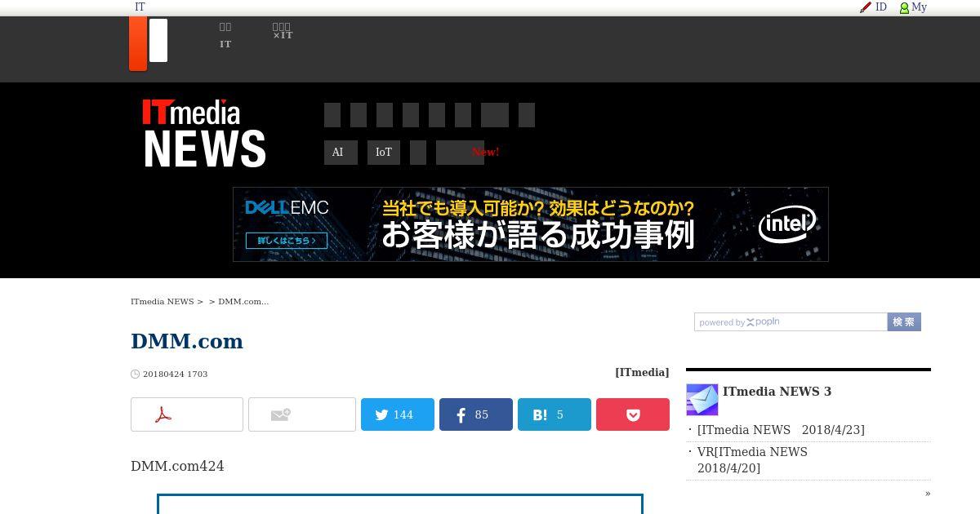
Task: Open the red ITmedia top-bar logo
Action: point(138,43)
